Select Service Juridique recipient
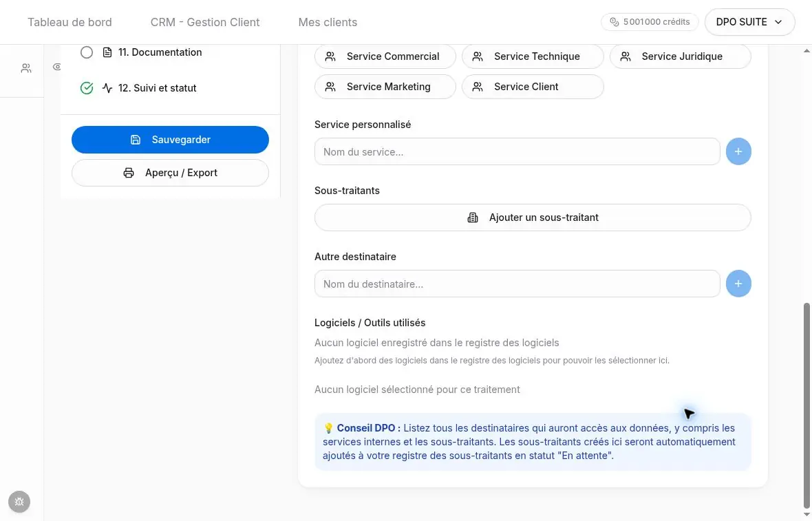The height and width of the screenshot is (521, 812). pyautogui.click(x=680, y=56)
